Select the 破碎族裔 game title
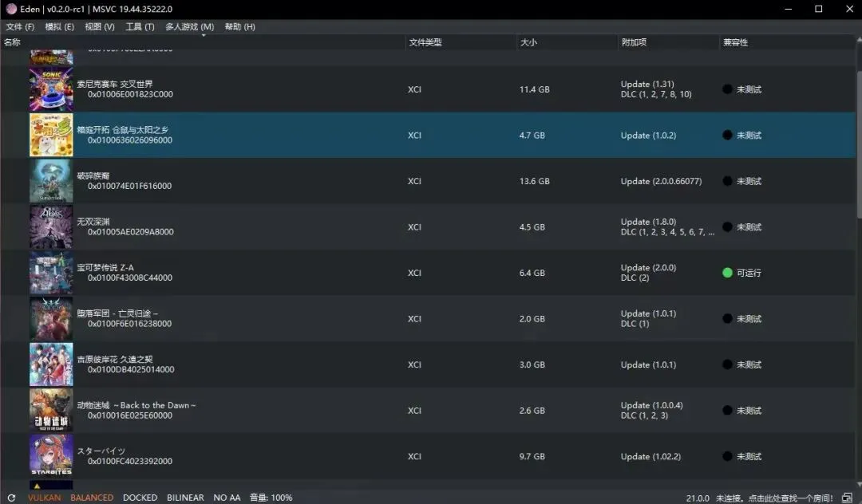862x504 pixels. point(93,175)
